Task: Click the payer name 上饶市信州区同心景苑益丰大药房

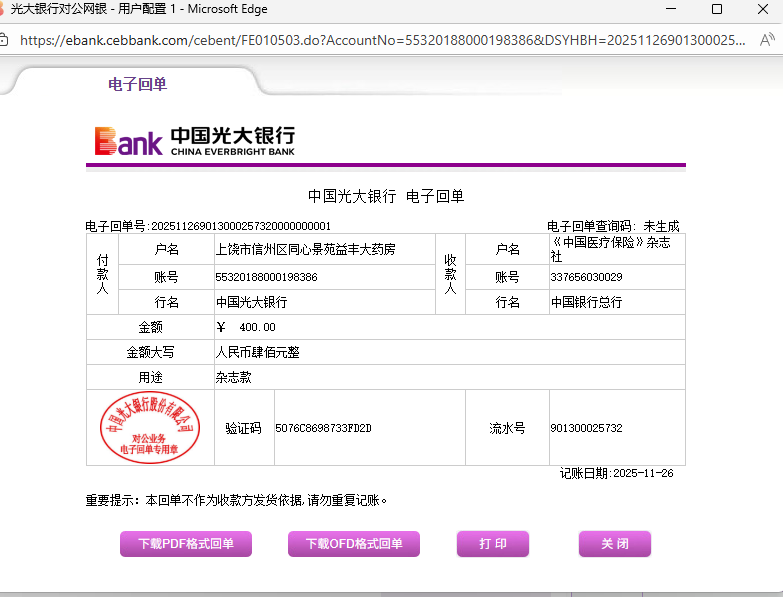Action: [x=306, y=248]
